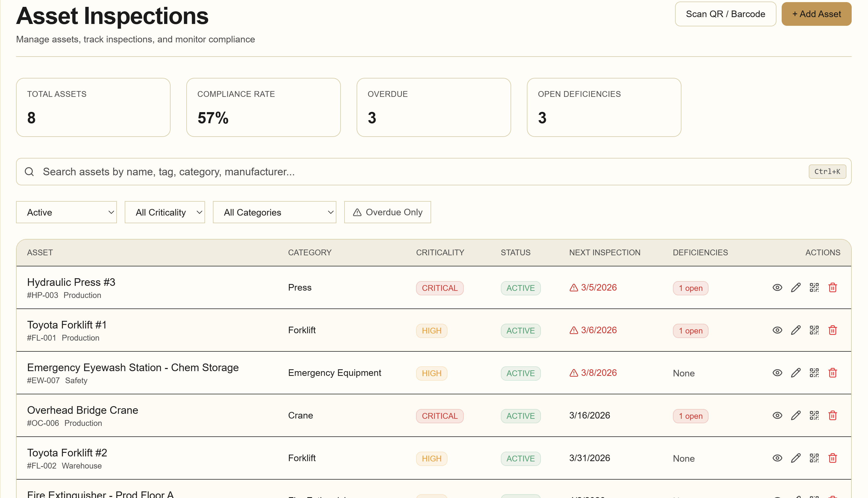868x498 pixels.
Task: Edit Hydraulic Press #3 with pencil icon
Action: (796, 288)
